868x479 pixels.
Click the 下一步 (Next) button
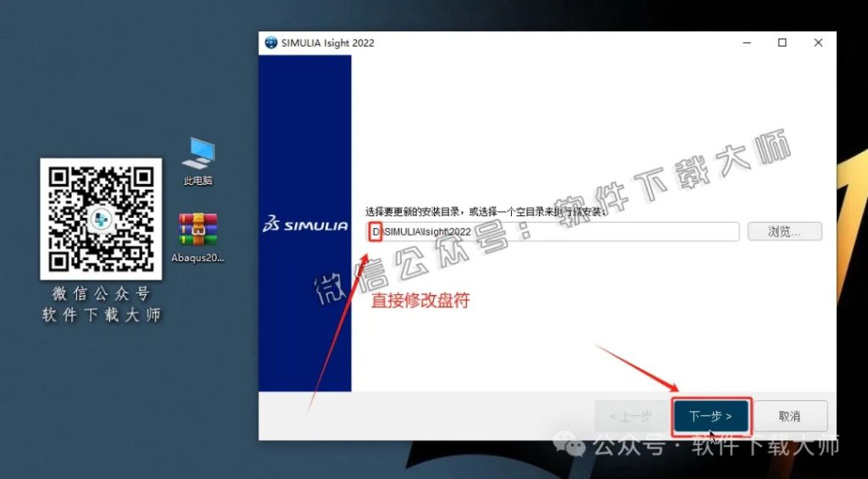pos(711,416)
